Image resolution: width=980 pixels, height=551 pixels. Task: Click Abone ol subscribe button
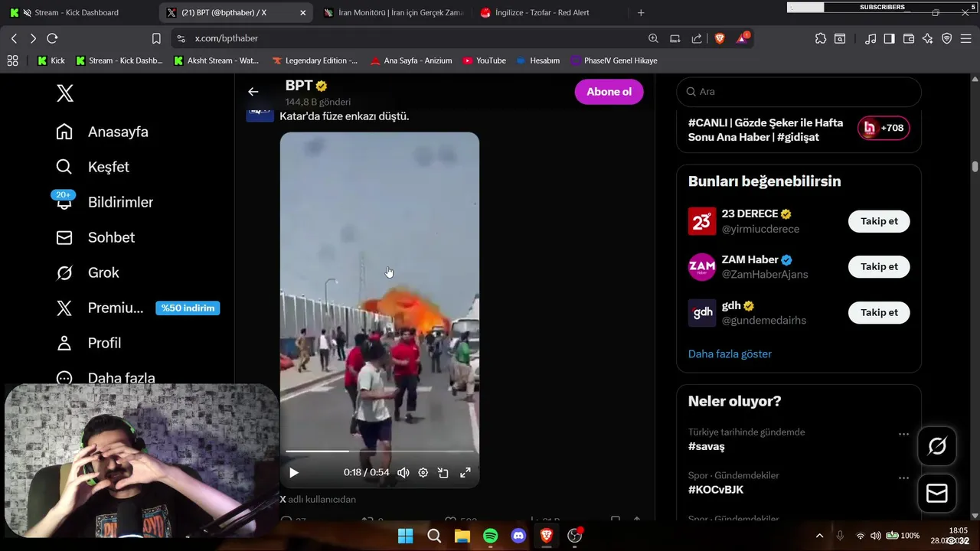609,92
